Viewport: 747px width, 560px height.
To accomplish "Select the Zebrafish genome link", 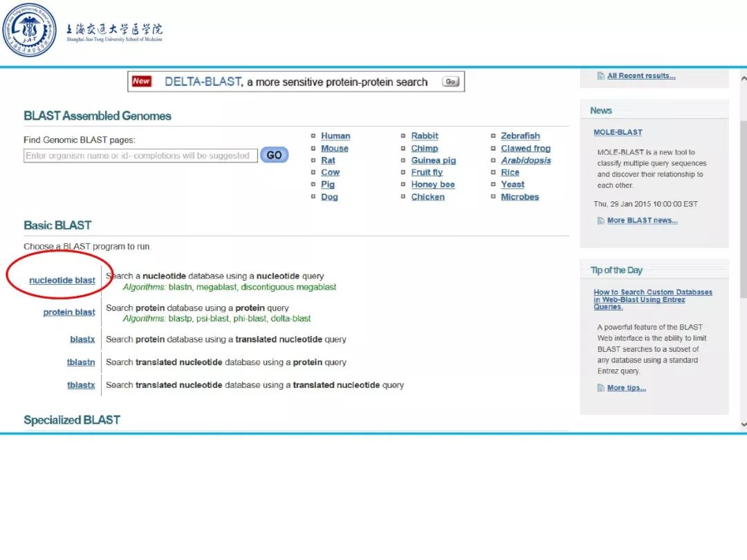I will pyautogui.click(x=520, y=136).
